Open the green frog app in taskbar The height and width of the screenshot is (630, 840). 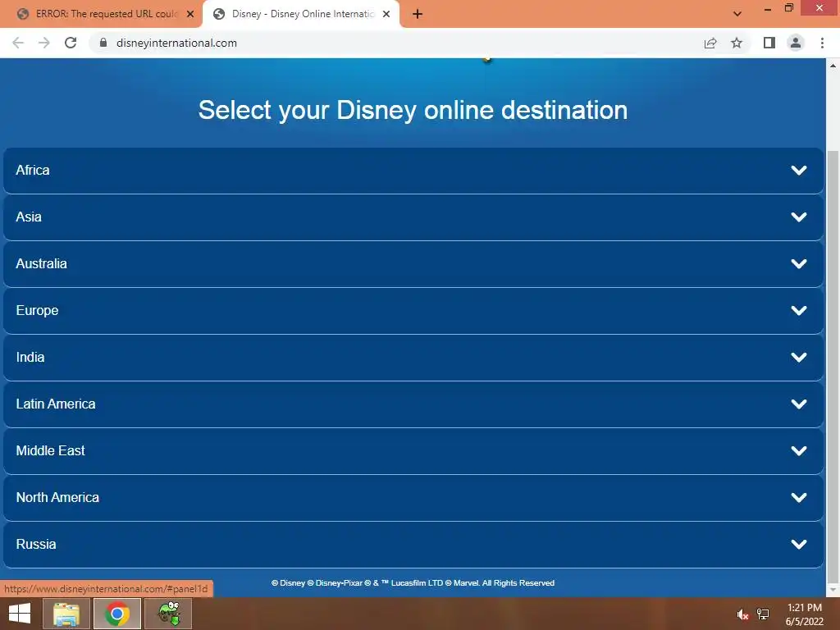tap(168, 614)
